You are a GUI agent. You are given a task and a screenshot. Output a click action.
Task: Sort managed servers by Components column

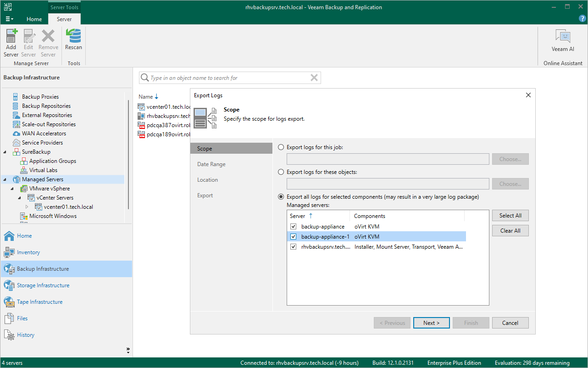point(407,216)
